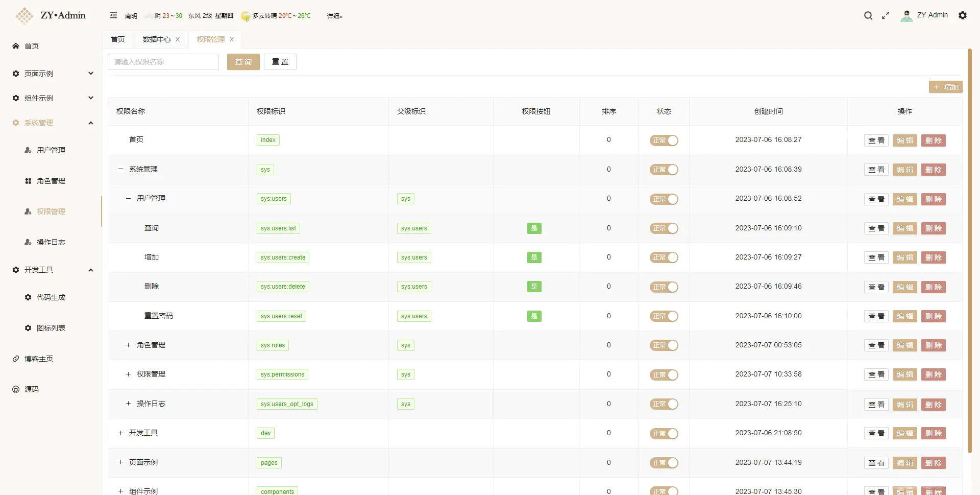Toggle status switch for sys:users:delete row
The image size is (980, 495).
pyautogui.click(x=664, y=287)
